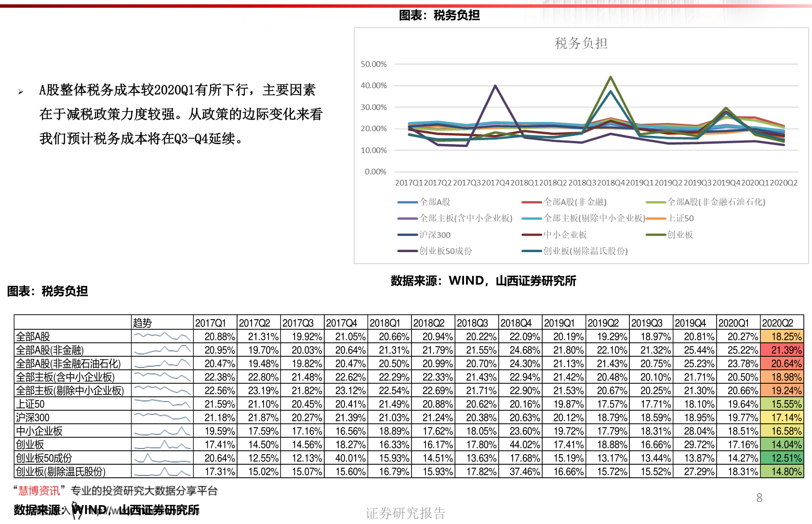Click the 17.14% cell in the 沪深300 row
812x524 pixels.
[x=782, y=417]
